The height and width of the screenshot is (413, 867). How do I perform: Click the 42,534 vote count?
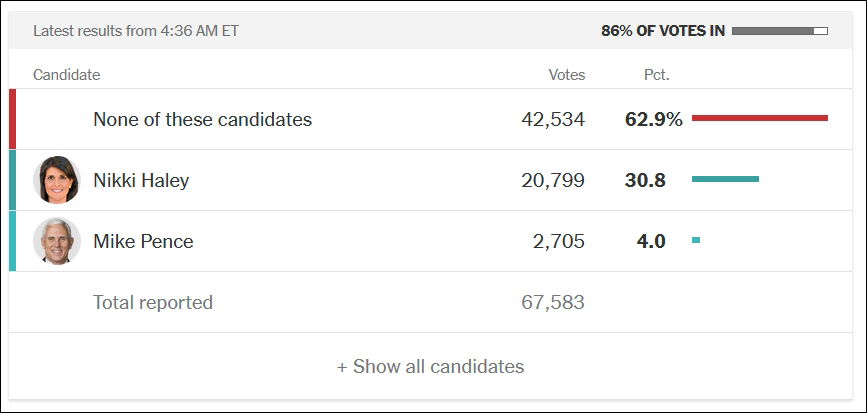click(553, 119)
